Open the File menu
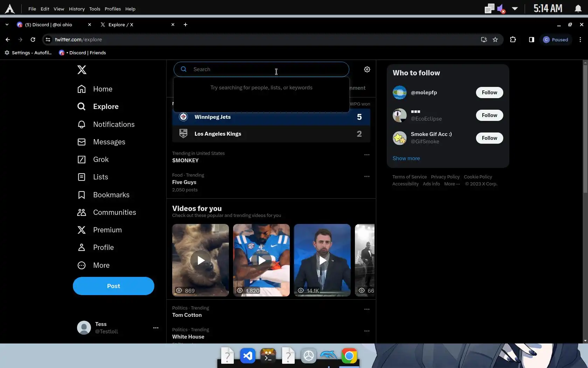This screenshot has width=588, height=368. coord(32,9)
